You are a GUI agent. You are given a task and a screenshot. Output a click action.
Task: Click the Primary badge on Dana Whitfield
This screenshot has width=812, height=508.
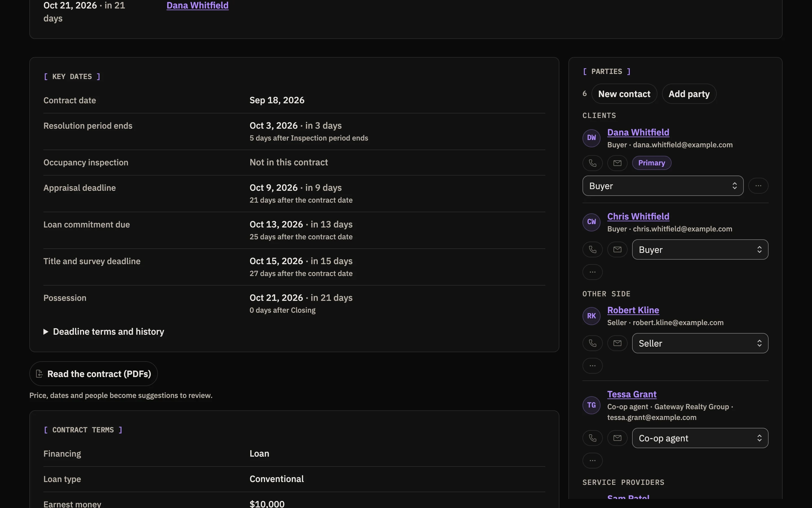click(652, 163)
